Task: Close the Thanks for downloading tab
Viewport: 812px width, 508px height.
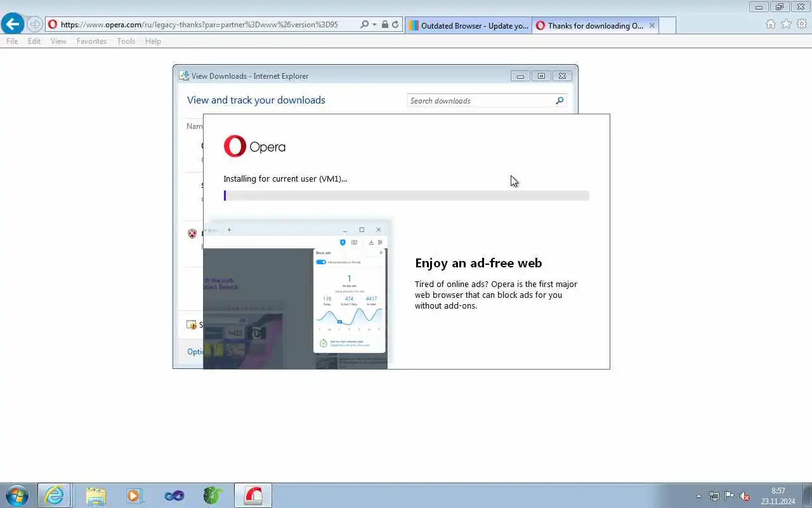Action: pyautogui.click(x=652, y=25)
